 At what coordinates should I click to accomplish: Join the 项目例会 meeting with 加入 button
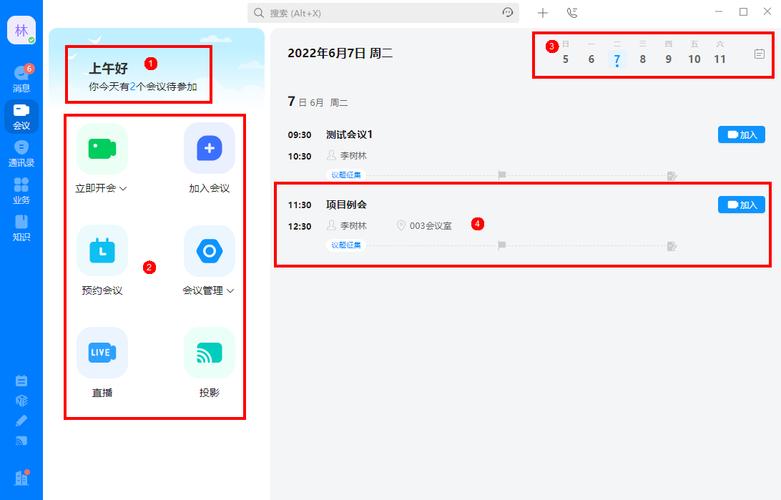741,204
